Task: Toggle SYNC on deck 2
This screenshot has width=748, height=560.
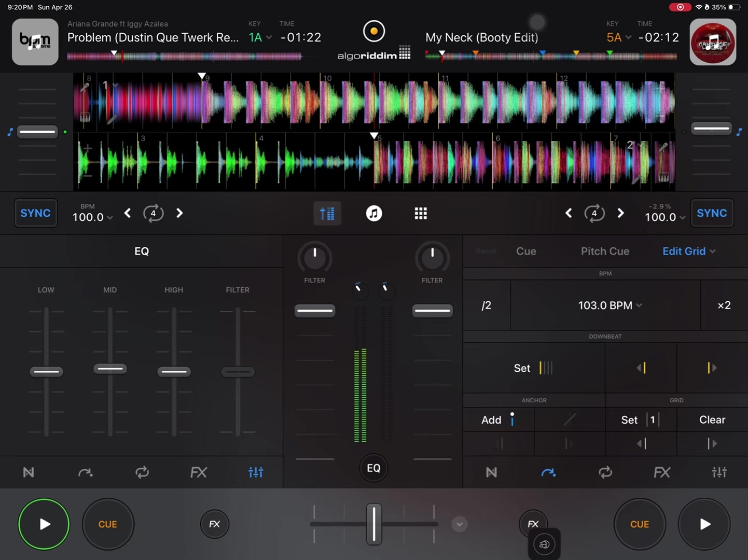Action: click(x=712, y=213)
